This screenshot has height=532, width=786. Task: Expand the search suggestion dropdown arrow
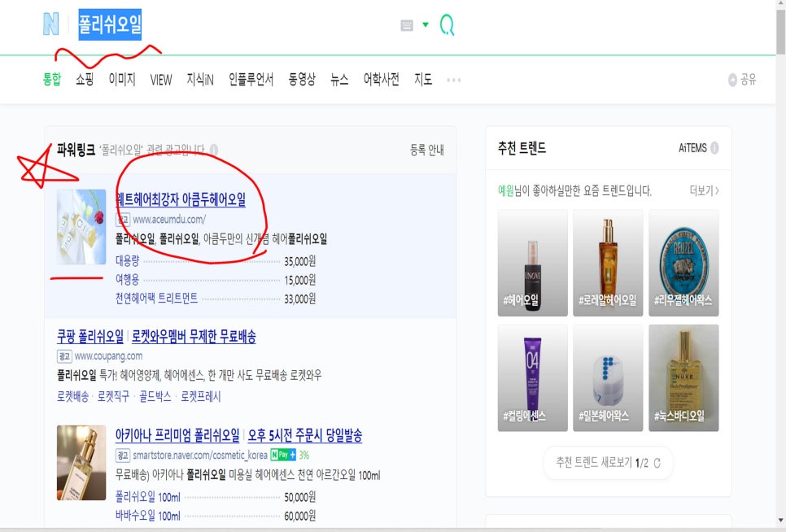tap(426, 24)
